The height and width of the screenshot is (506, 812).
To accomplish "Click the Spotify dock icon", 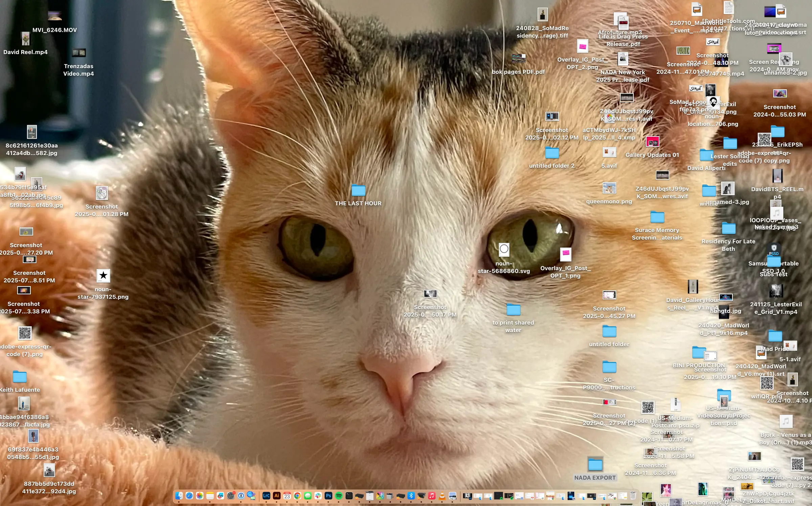I will click(x=339, y=496).
